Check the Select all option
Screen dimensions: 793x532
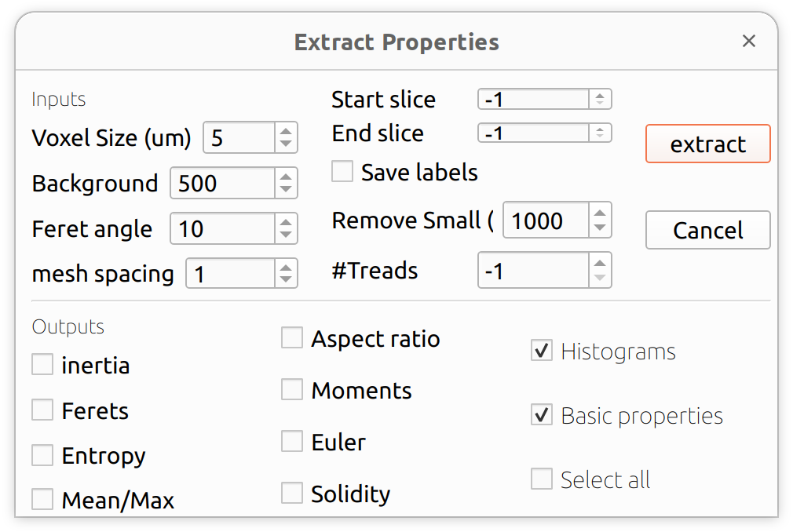pos(542,479)
